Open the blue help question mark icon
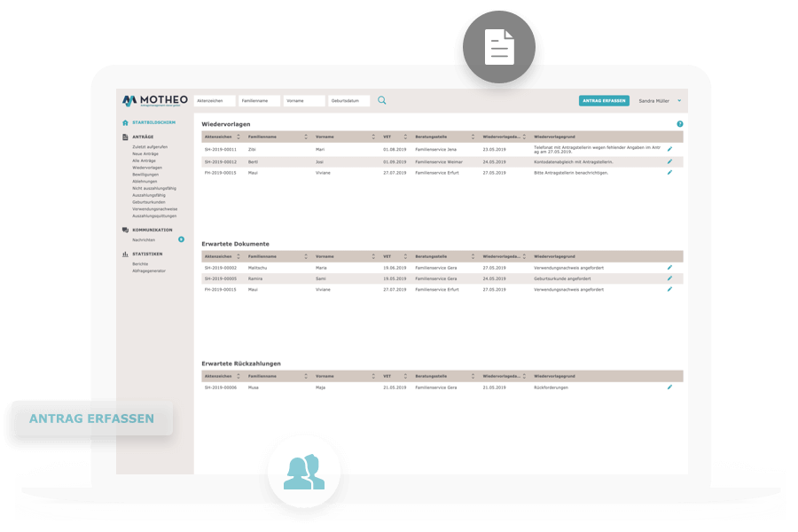The image size is (798, 532). coord(680,124)
